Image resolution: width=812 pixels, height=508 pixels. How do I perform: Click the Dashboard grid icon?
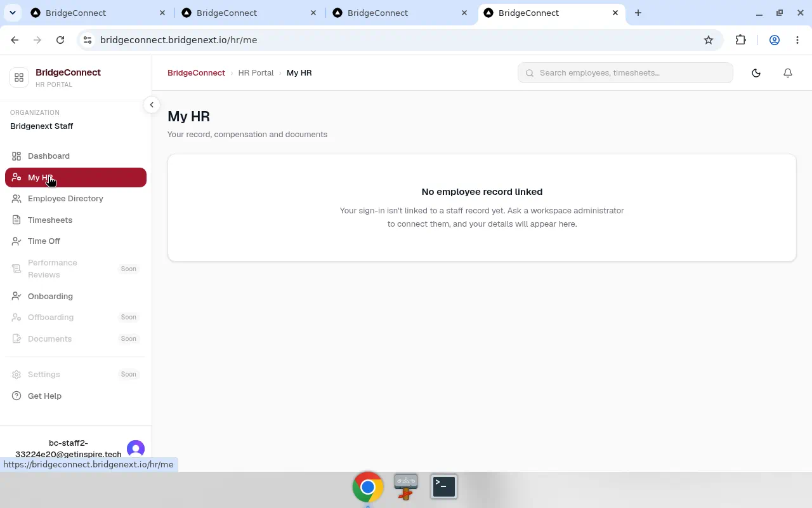click(x=16, y=156)
